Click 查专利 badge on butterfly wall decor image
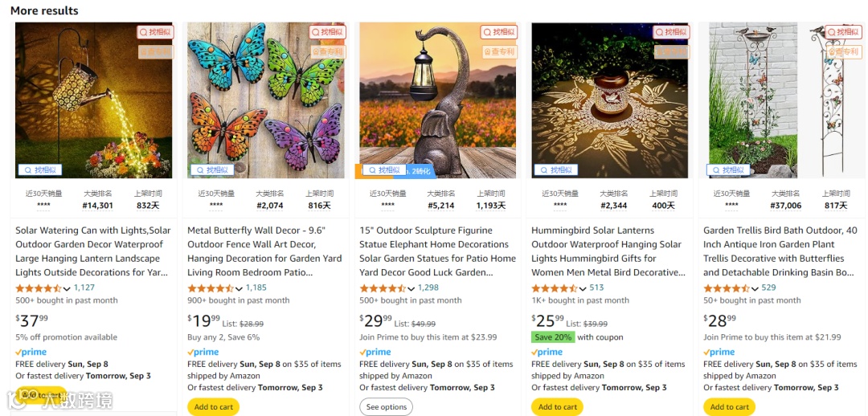Image resolution: width=868 pixels, height=416 pixels. (326, 51)
